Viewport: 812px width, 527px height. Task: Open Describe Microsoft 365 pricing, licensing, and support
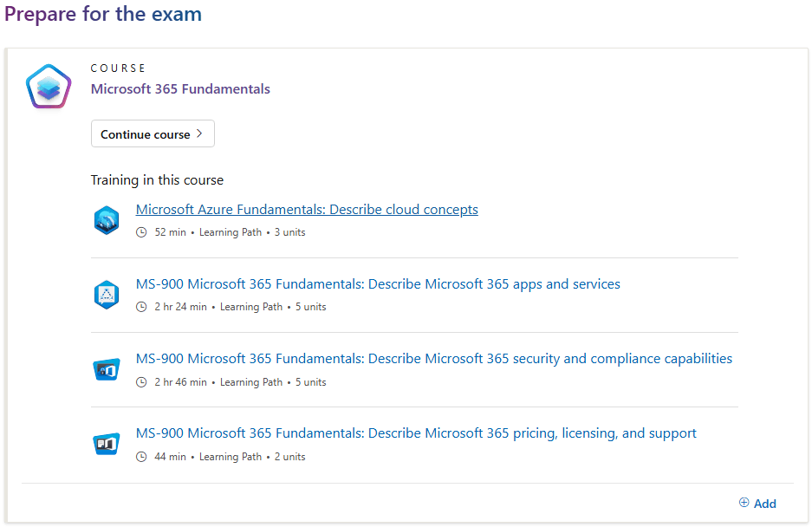click(416, 433)
